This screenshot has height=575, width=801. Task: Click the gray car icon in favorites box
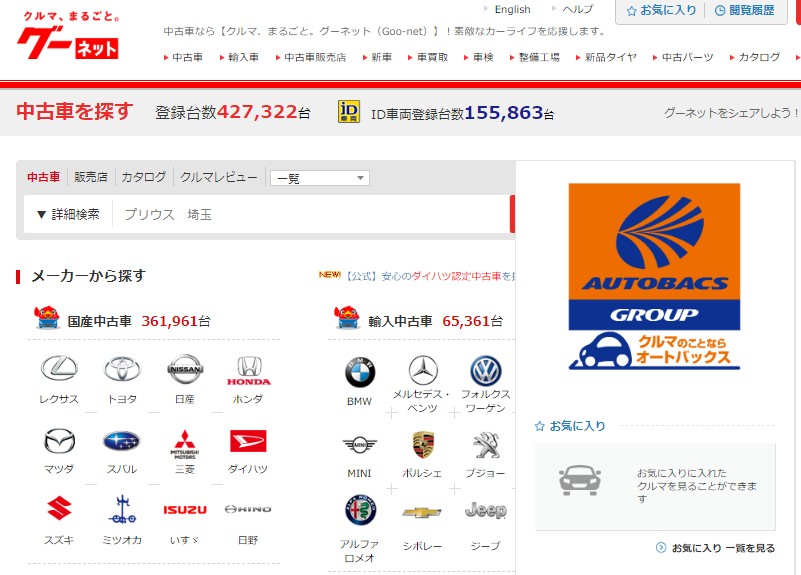click(580, 480)
